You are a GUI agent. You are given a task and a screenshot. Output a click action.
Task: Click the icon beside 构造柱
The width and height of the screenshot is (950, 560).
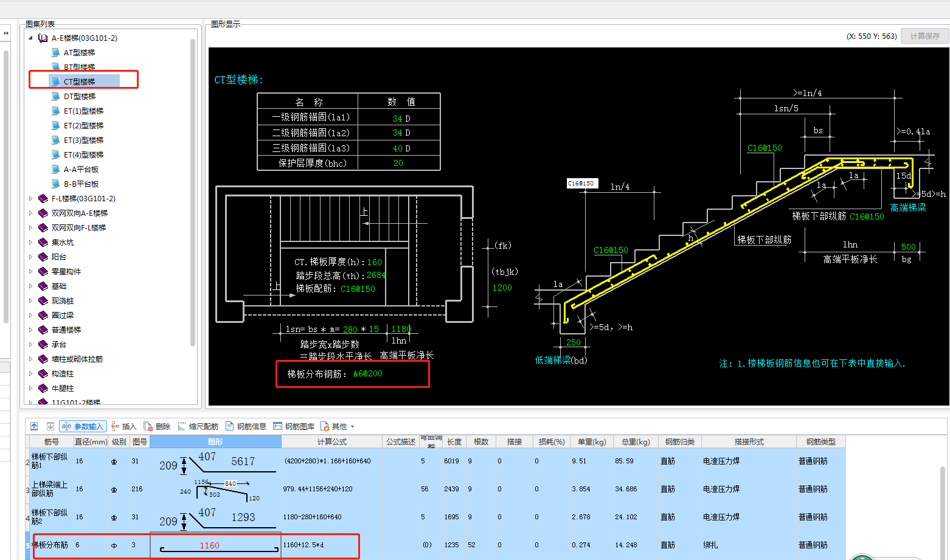point(43,373)
